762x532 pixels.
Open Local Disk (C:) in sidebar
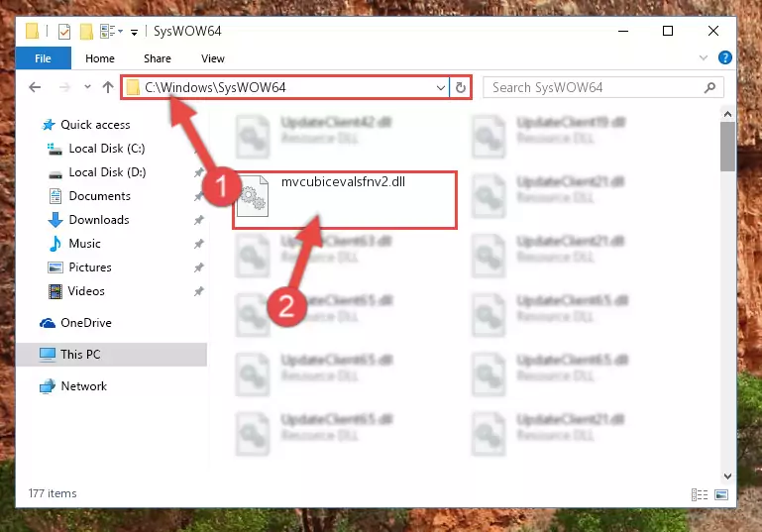107,149
